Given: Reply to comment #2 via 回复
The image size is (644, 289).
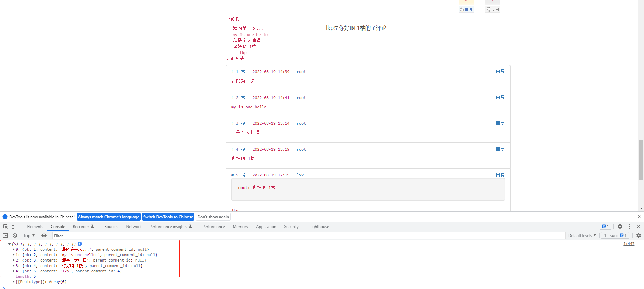Looking at the screenshot, I should pyautogui.click(x=500, y=97).
